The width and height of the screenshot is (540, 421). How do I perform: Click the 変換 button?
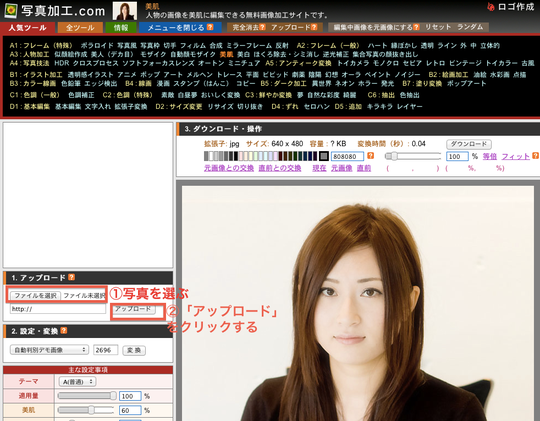pos(134,350)
